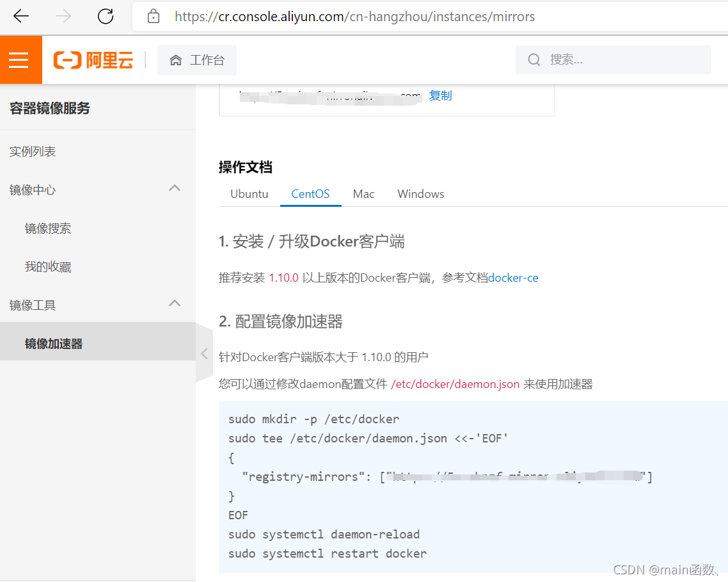Click the magnifier icon in search box
Image resolution: width=728 pixels, height=582 pixels.
pos(534,60)
